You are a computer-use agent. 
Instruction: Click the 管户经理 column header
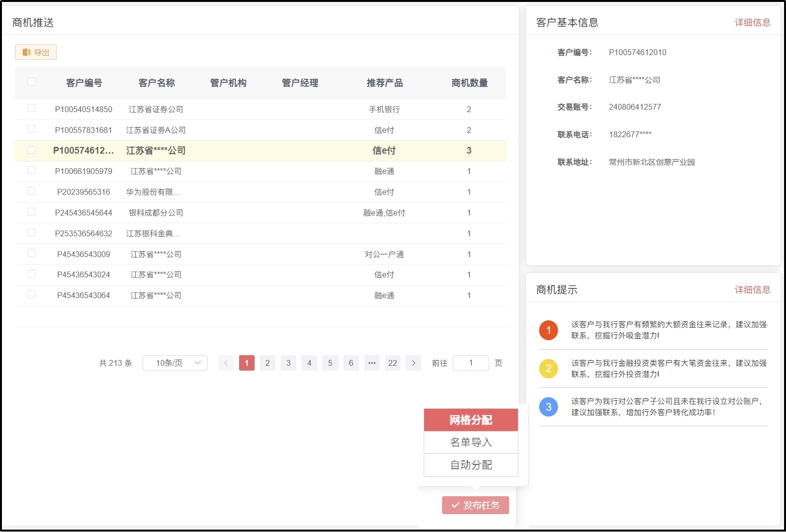tap(300, 83)
